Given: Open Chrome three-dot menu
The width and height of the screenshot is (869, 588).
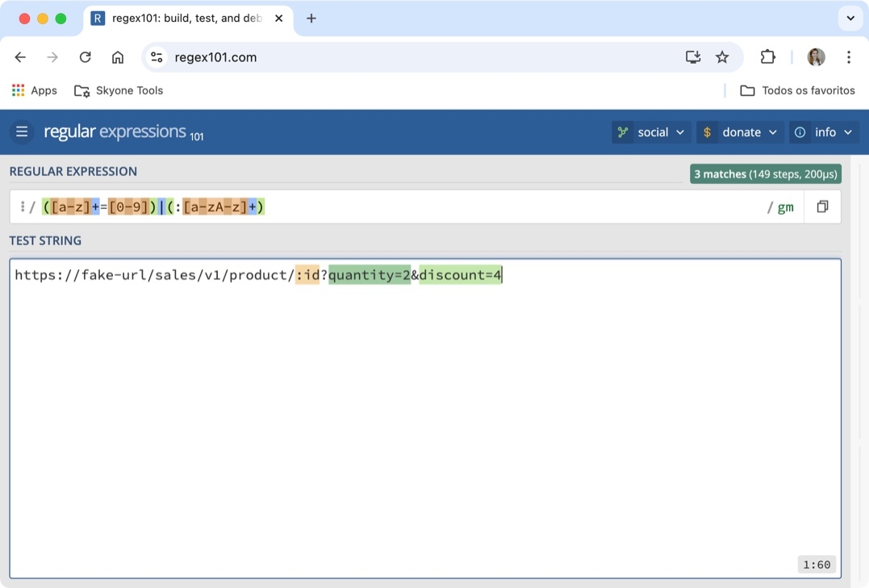Looking at the screenshot, I should point(848,57).
